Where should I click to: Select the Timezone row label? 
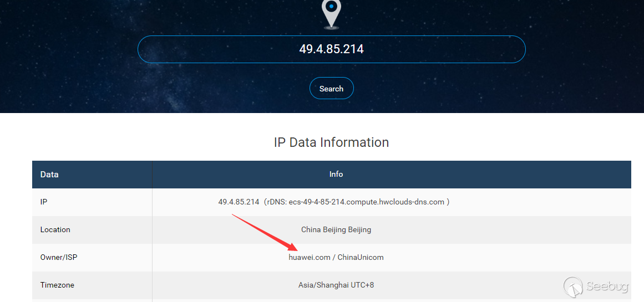click(57, 285)
